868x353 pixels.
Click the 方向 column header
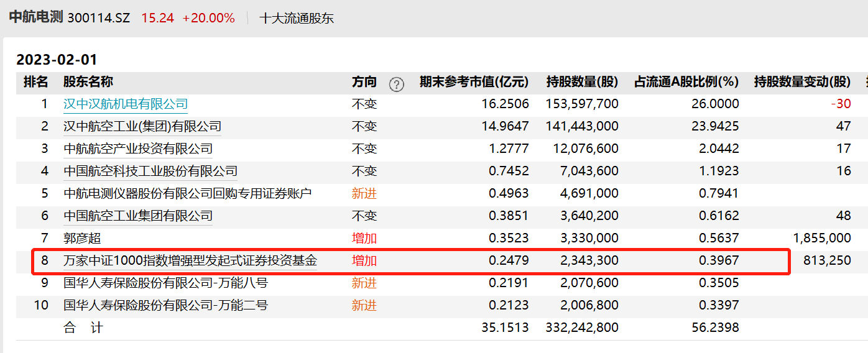pyautogui.click(x=364, y=82)
